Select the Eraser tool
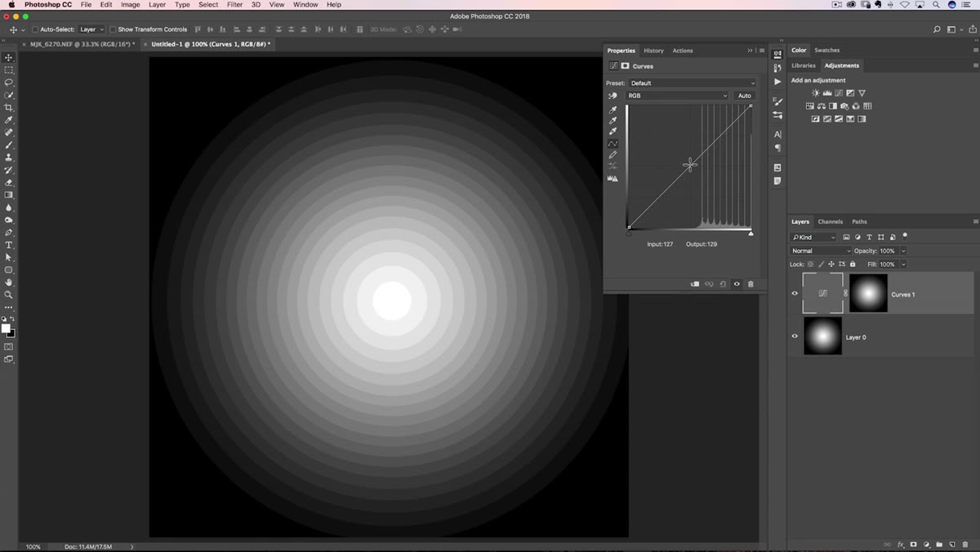980x552 pixels. (x=9, y=183)
